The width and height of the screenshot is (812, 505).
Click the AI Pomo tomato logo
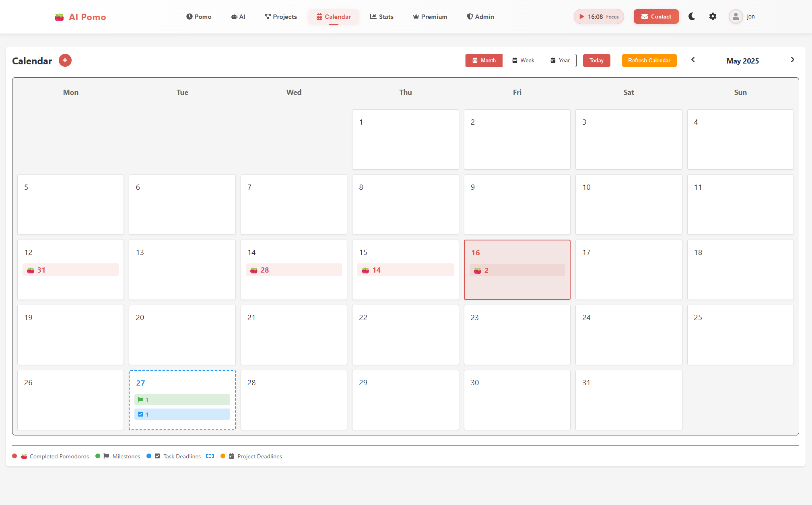click(59, 17)
